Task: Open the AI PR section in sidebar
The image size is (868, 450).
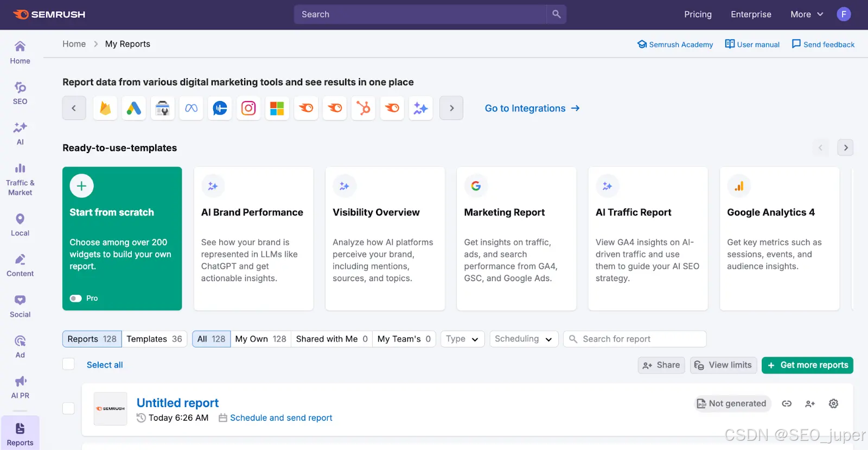Action: (20, 388)
